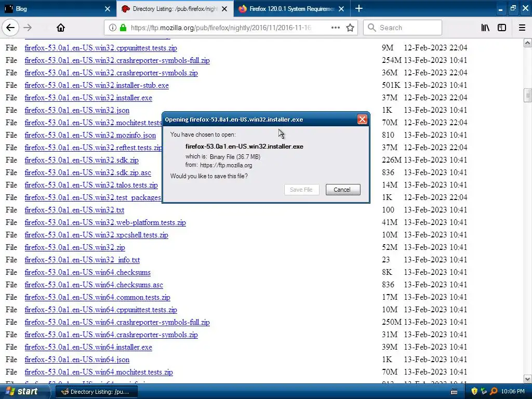Close the Directory Listing tab
532x399 pixels.
(x=224, y=9)
